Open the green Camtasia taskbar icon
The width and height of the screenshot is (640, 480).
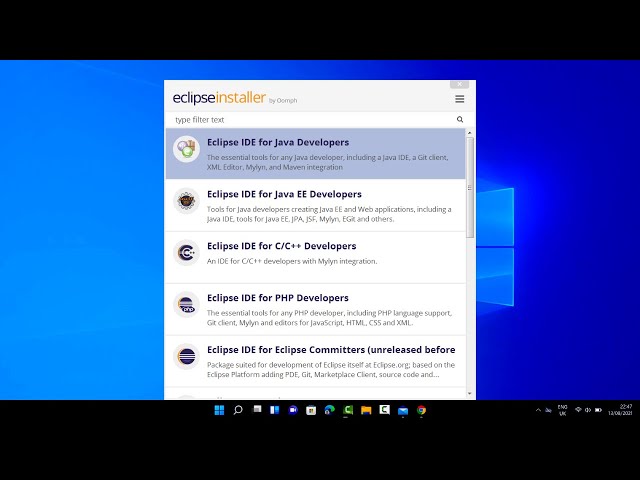pos(348,410)
